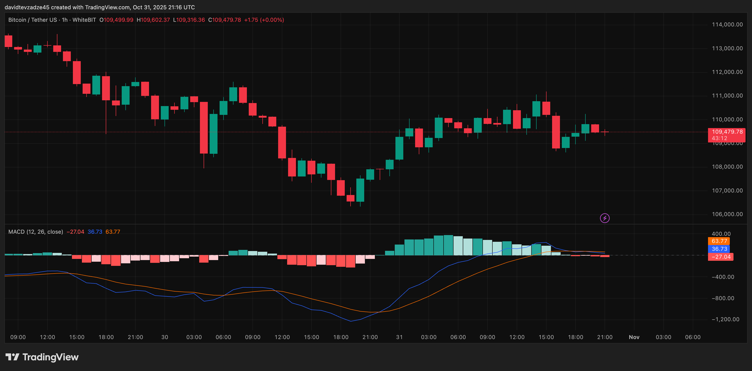Click the red -27.04 value in the MACD legend
This screenshot has height=371, width=752.
tap(74, 232)
